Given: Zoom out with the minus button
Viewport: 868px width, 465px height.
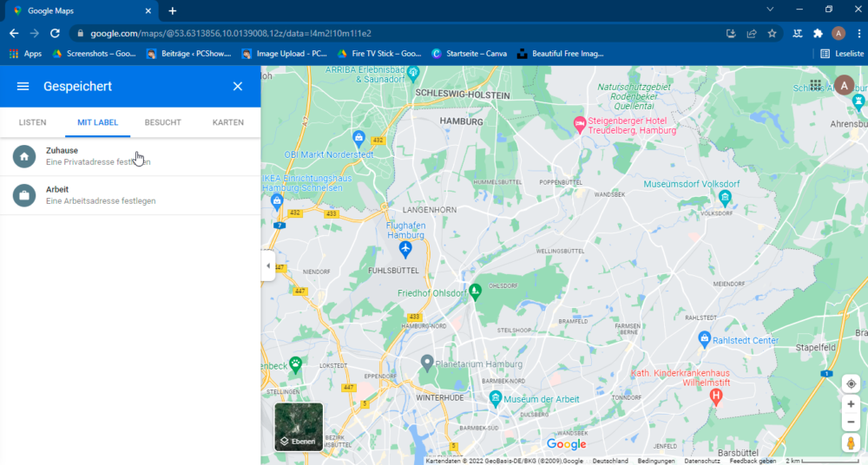Looking at the screenshot, I should pyautogui.click(x=851, y=422).
